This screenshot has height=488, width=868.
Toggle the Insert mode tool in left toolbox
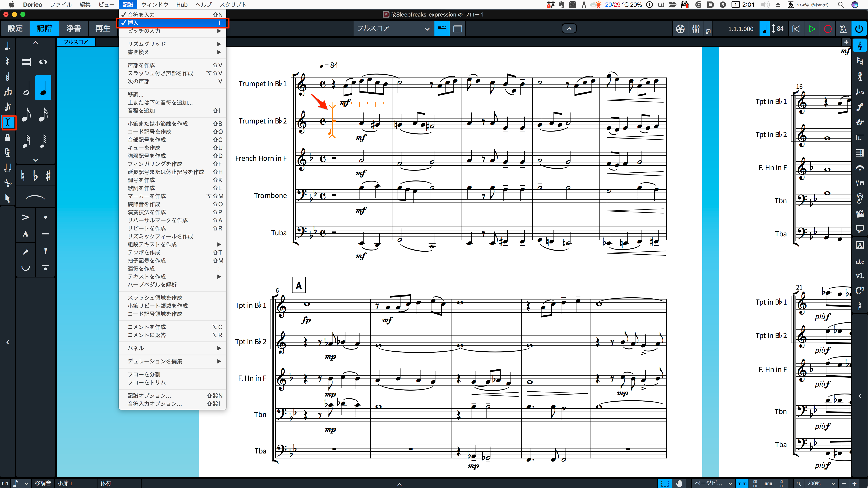pyautogui.click(x=8, y=122)
